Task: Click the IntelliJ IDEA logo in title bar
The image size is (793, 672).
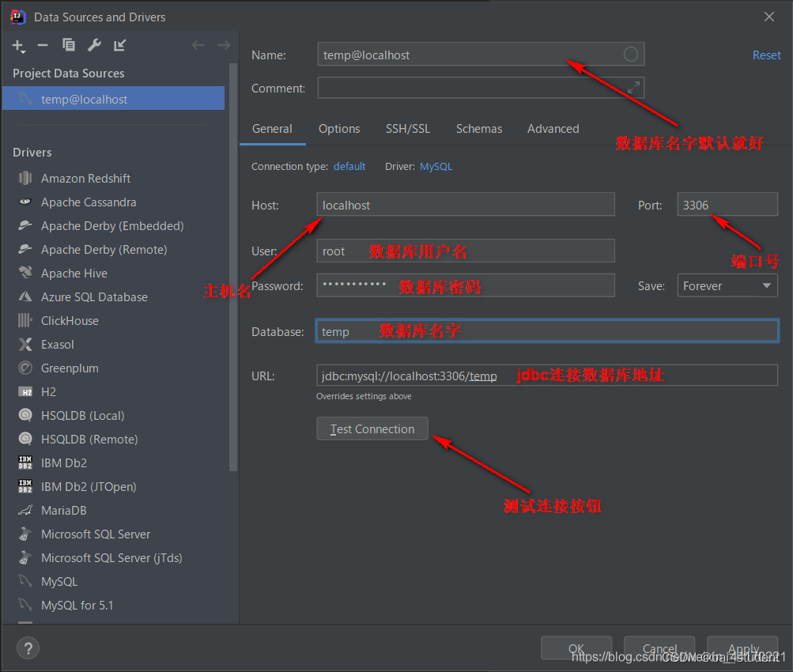Action: (17, 17)
